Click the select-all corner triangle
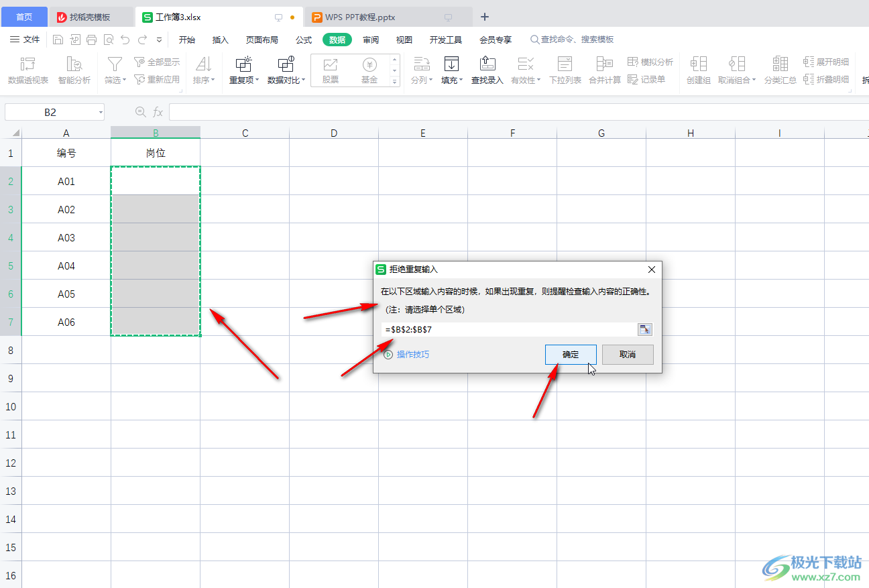Image resolution: width=869 pixels, height=588 pixels. 15,133
